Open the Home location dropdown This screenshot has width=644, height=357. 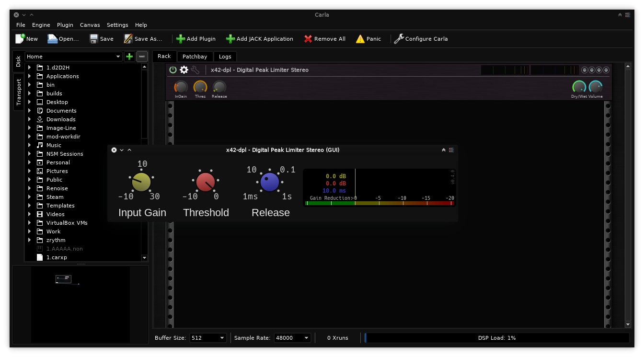tap(74, 57)
